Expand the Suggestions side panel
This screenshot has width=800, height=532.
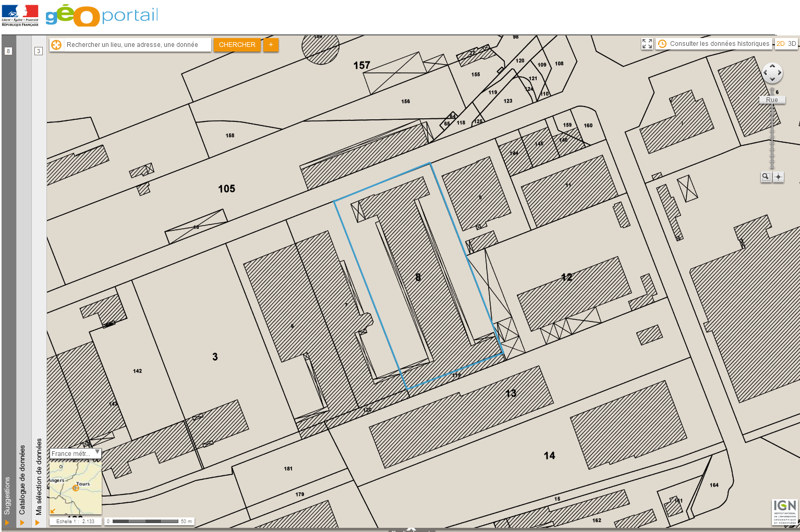click(7, 522)
